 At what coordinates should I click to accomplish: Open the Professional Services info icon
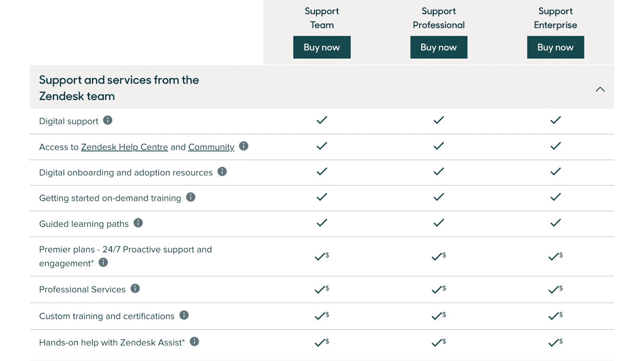(135, 288)
